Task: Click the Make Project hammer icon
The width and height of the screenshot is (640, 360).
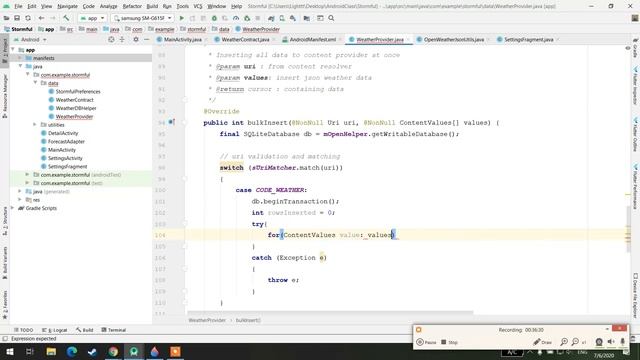Action: (66, 18)
